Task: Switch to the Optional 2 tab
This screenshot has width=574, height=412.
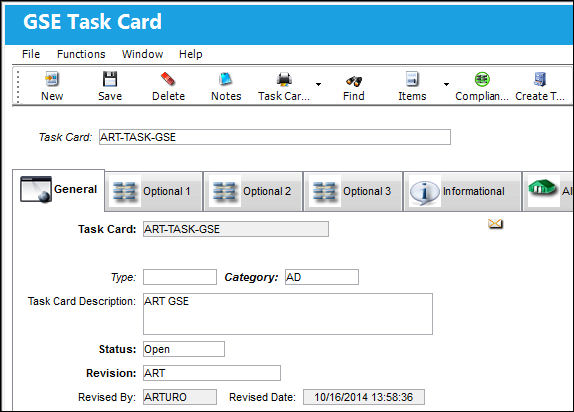Action: click(253, 191)
